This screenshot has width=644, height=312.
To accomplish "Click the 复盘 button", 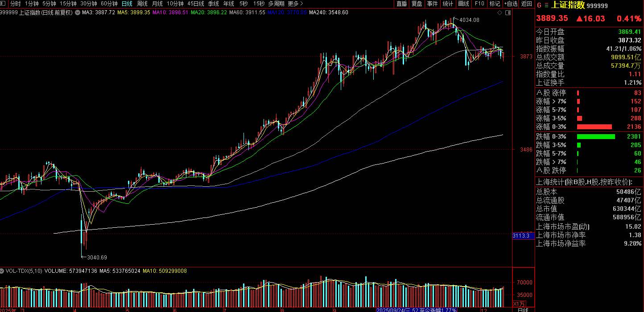I will point(417,4).
